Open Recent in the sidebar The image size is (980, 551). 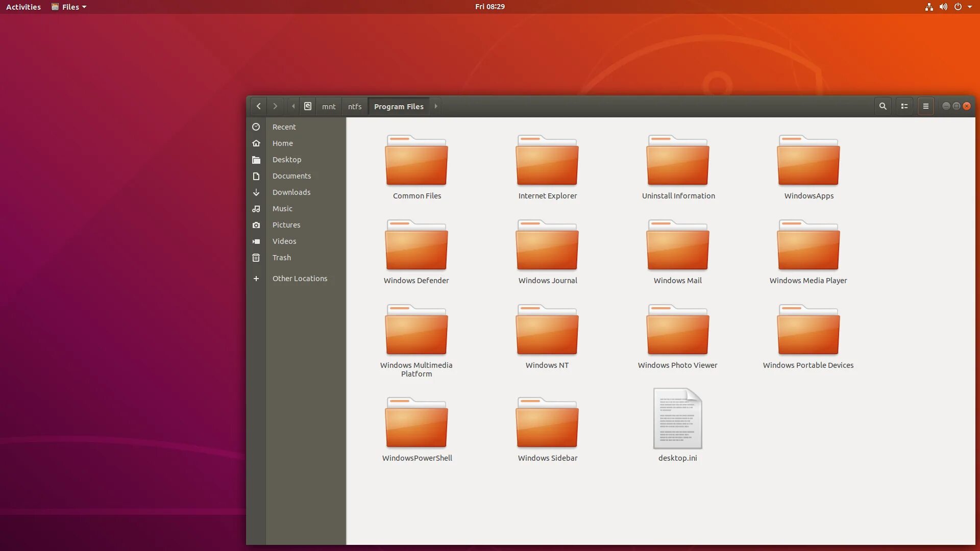click(x=284, y=127)
